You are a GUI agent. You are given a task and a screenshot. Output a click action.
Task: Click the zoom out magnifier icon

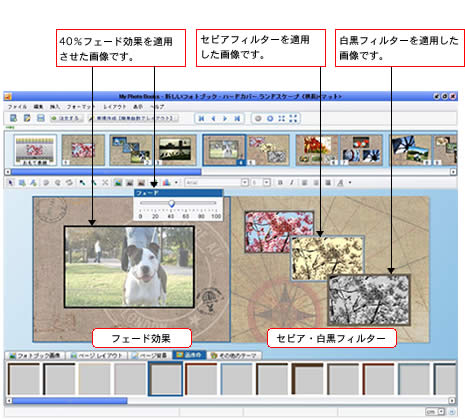coord(258,118)
